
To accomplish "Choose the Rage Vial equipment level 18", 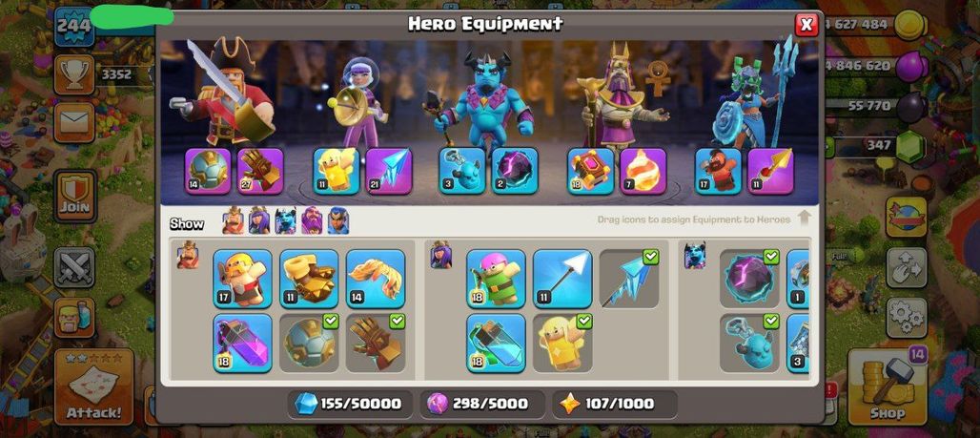I will pos(242,343).
